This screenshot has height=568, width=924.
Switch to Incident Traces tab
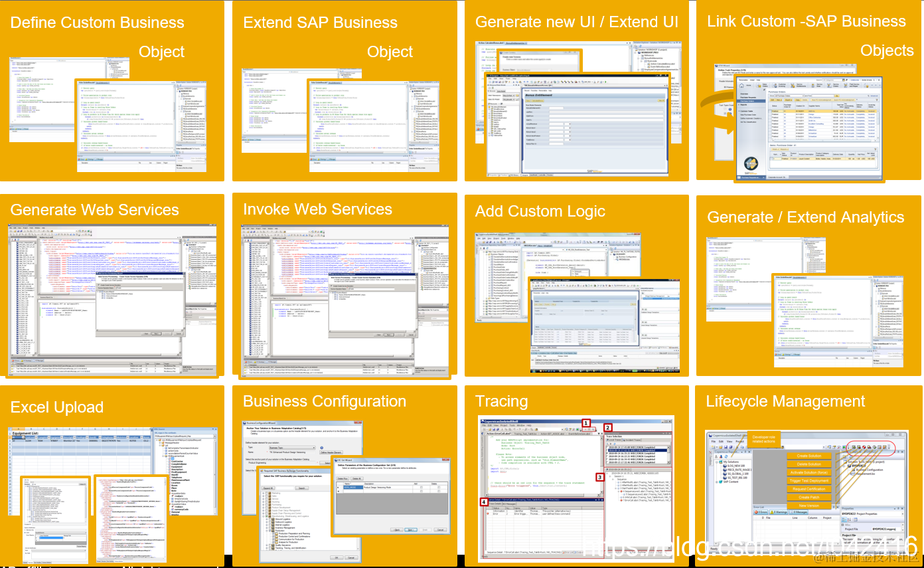point(632,440)
